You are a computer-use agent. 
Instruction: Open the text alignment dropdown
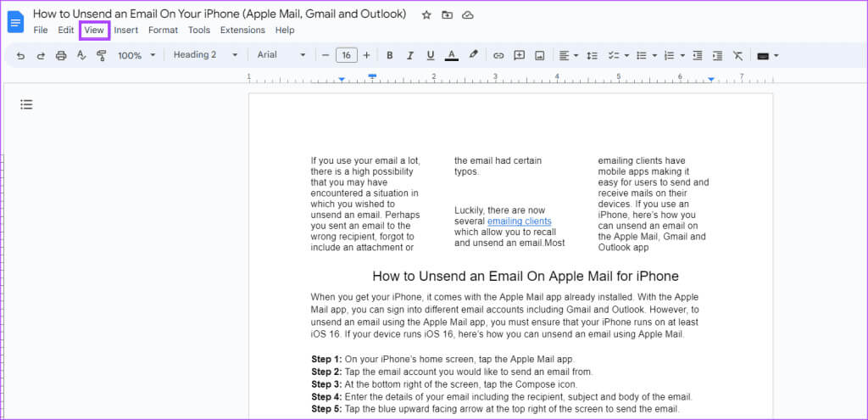coord(569,55)
